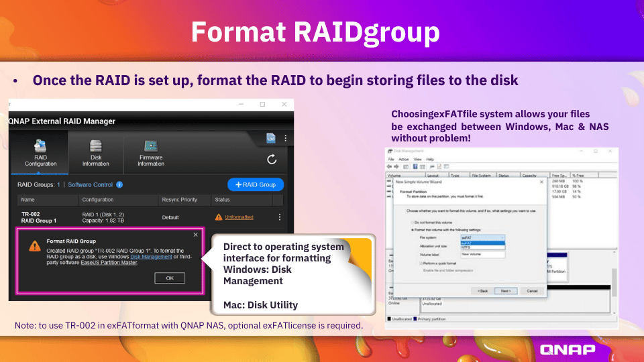Click Cancel in Volume Wizard
The width and height of the screenshot is (644, 362).
(x=532, y=291)
